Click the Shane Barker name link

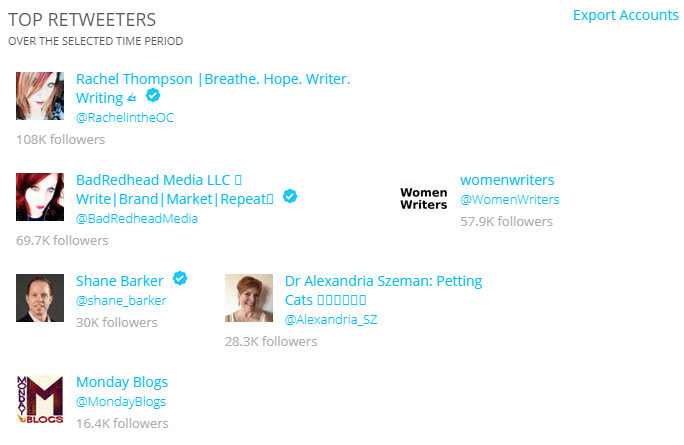pos(120,281)
